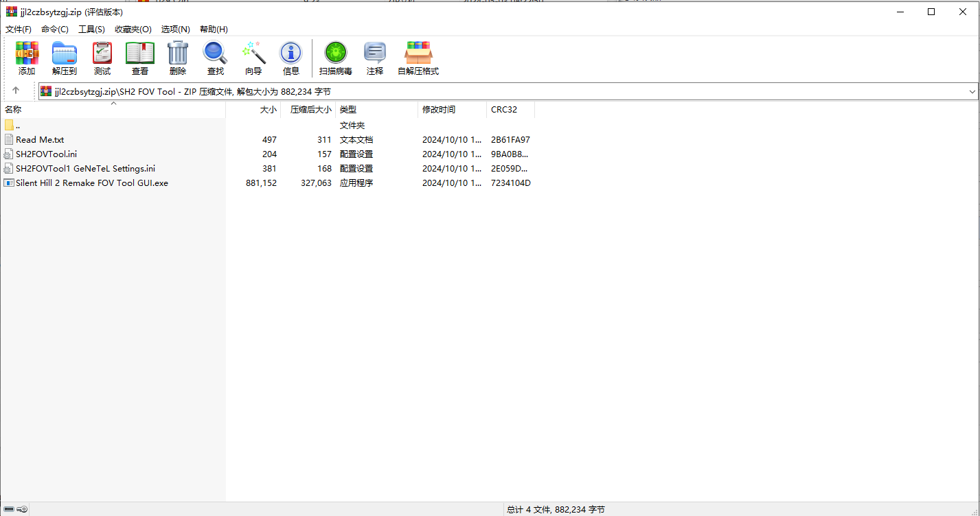Open the 文件(F) menu
This screenshot has width=980, height=516.
tap(19, 29)
